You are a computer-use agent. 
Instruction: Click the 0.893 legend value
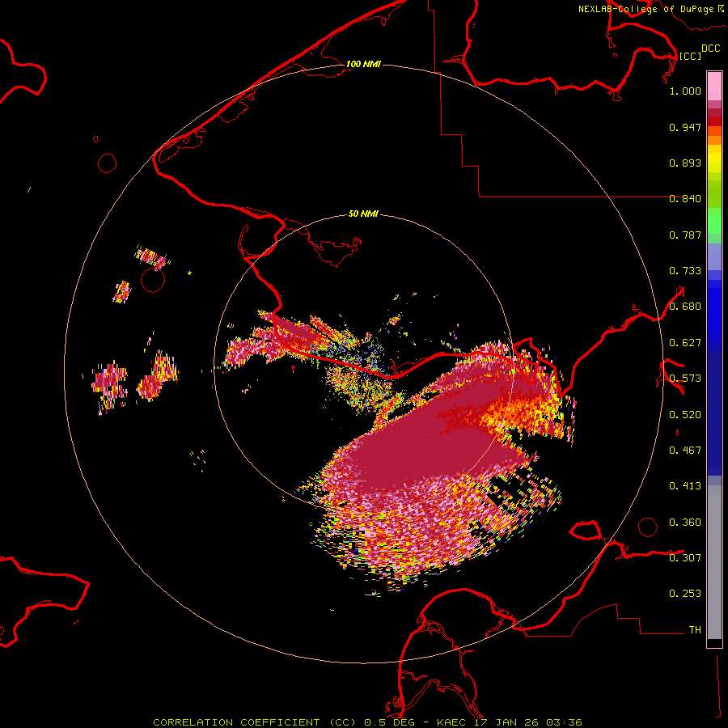click(685, 163)
